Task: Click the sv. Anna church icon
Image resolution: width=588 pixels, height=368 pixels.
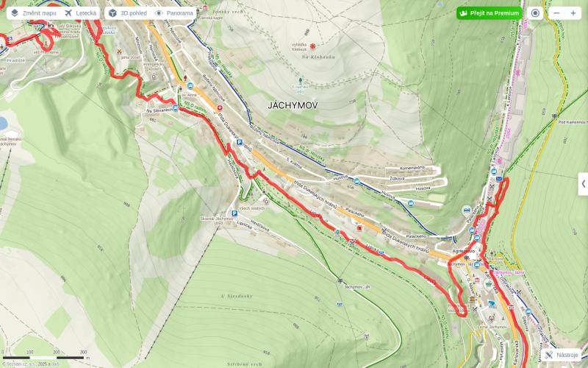Action: 180,88
